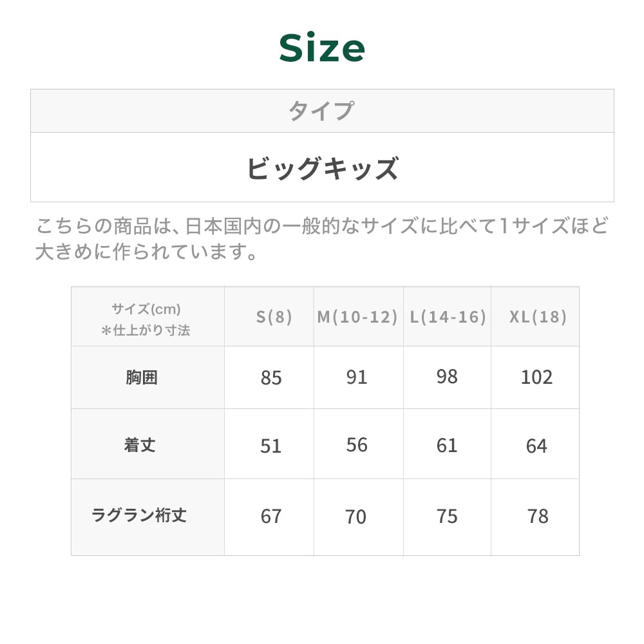Click the 着丈 value 56 for size M
644x644 pixels.
pos(357,445)
